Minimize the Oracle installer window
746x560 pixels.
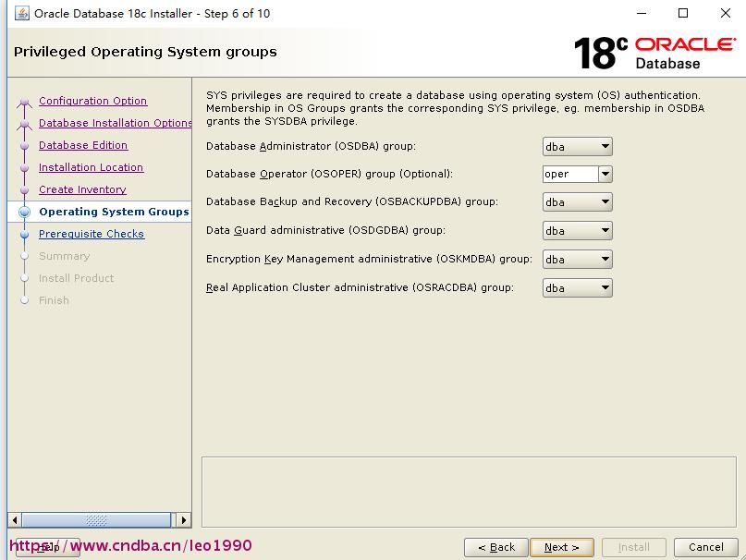(642, 13)
